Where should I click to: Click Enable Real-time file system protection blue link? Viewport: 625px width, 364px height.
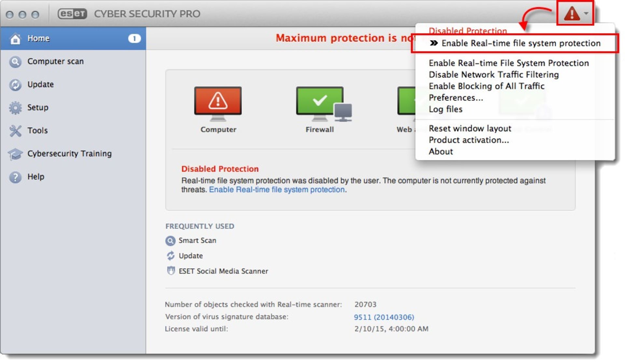pyautogui.click(x=277, y=190)
